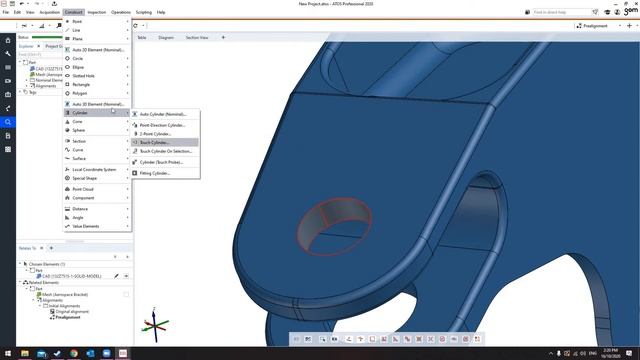Image resolution: width=640 pixels, height=360 pixels.
Task: Choose Auto Cylinder (Nominal)... from submenu
Action: [165, 114]
